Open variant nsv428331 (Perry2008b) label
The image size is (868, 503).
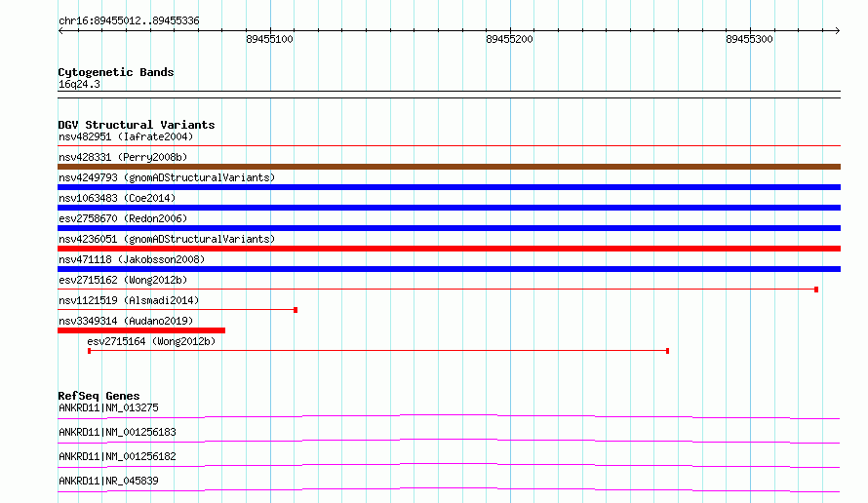coord(123,157)
